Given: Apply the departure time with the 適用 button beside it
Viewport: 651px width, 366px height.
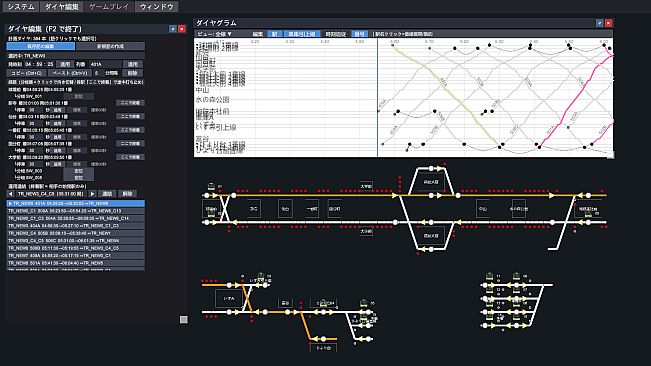Looking at the screenshot, I should pyautogui.click(x=65, y=64).
